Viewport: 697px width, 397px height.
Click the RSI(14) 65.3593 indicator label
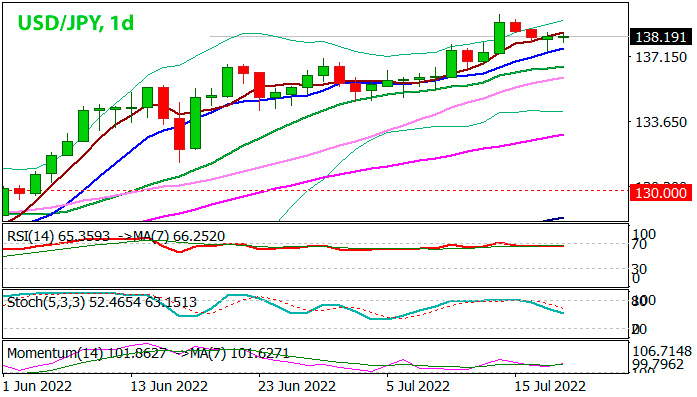[58, 236]
